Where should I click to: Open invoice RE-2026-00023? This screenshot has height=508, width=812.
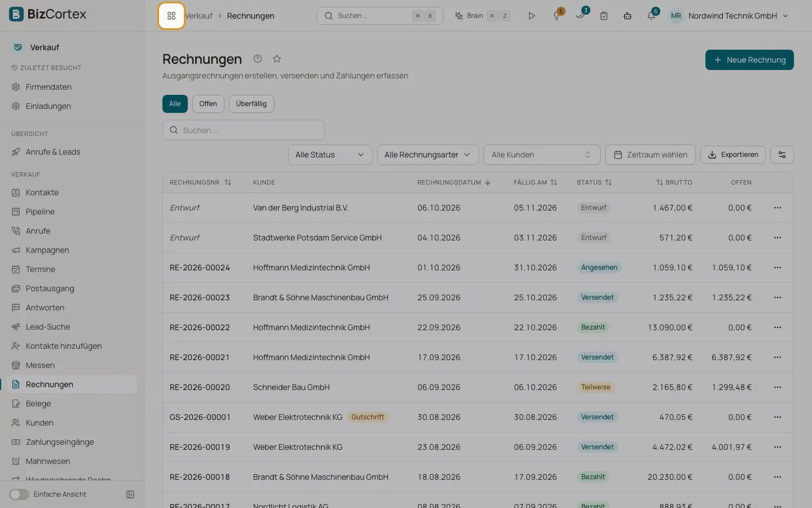pos(200,297)
